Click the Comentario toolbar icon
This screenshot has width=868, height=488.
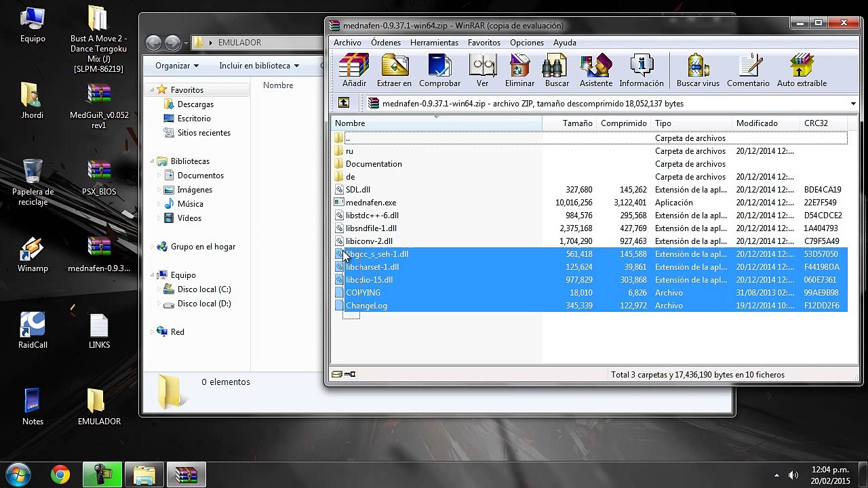(x=748, y=70)
